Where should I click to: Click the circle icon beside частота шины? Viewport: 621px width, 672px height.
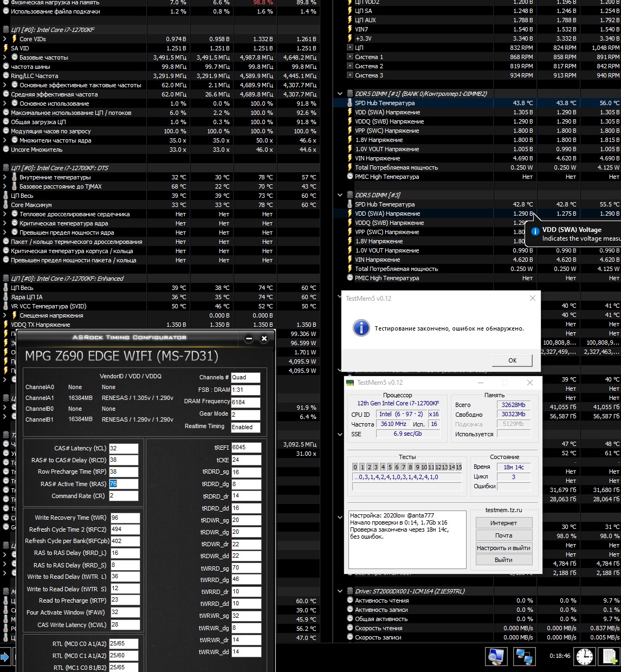pyautogui.click(x=6, y=67)
